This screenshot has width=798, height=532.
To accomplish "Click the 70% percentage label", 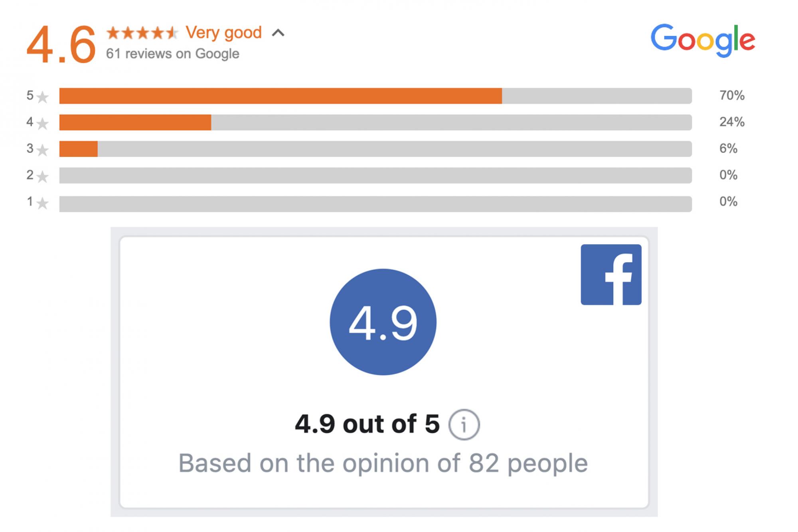I will (x=732, y=95).
